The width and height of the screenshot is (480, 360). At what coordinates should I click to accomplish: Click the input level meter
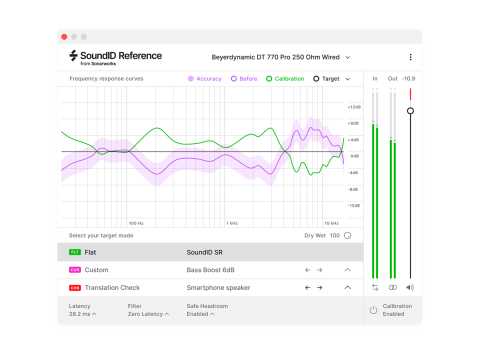375,183
